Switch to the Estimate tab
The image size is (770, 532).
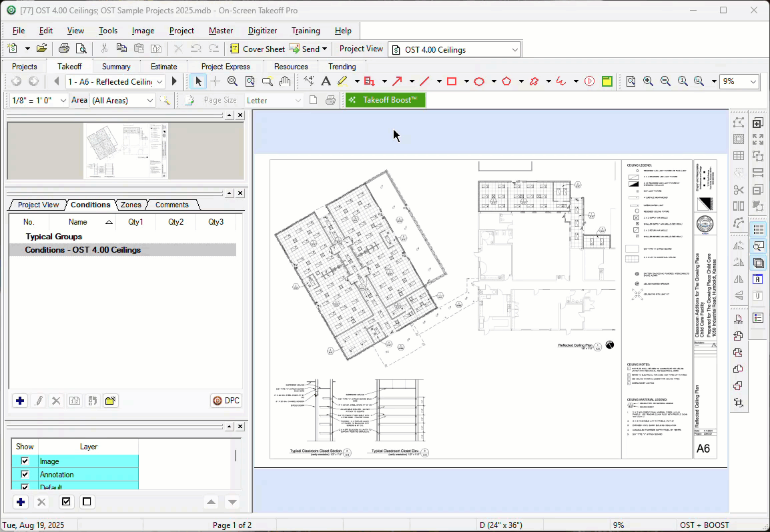pyautogui.click(x=163, y=67)
